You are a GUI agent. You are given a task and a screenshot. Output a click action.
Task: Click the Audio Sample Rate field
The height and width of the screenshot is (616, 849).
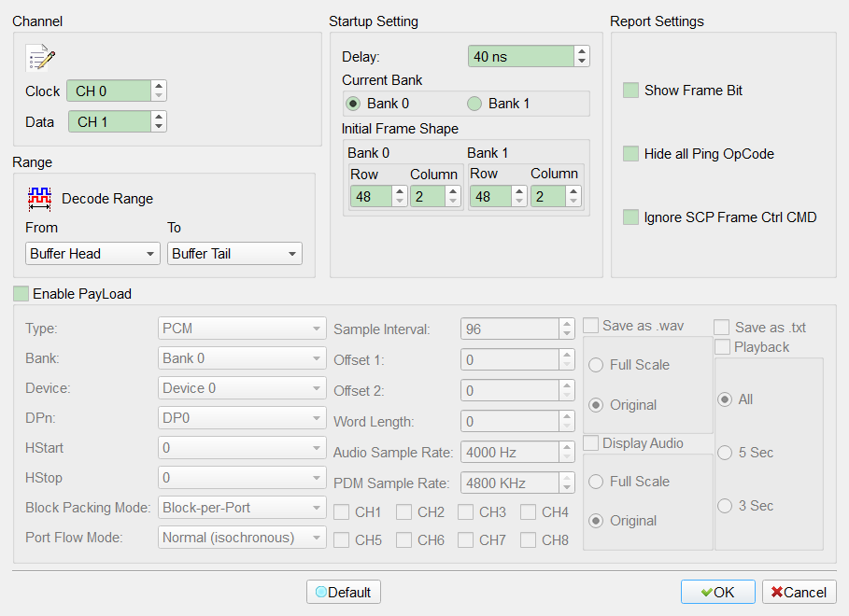click(x=510, y=453)
